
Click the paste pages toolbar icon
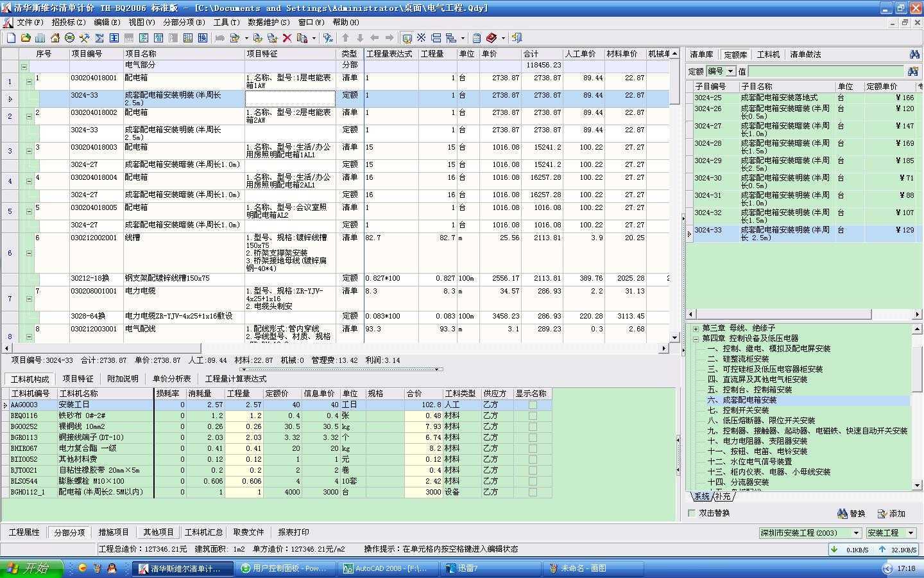pyautogui.click(x=272, y=38)
